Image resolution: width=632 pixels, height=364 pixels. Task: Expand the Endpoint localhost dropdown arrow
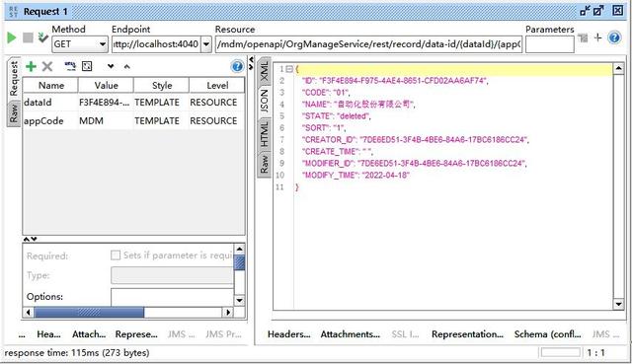pos(206,43)
